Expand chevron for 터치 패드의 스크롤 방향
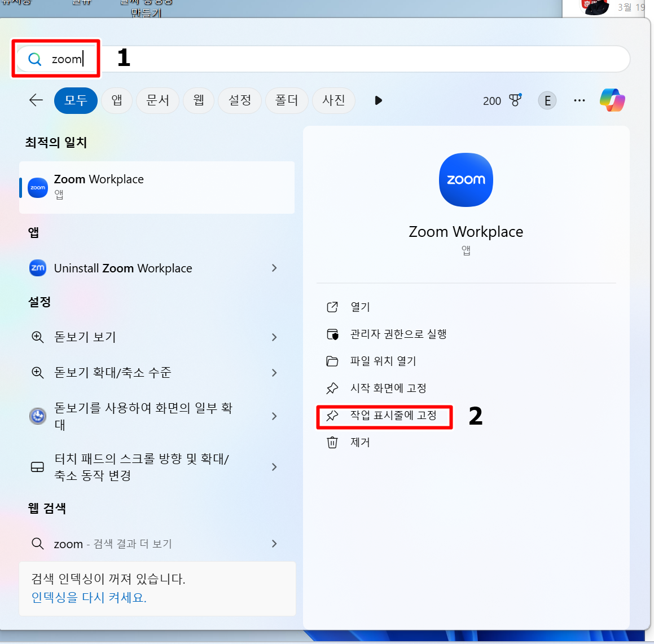The width and height of the screenshot is (654, 644). (x=274, y=467)
